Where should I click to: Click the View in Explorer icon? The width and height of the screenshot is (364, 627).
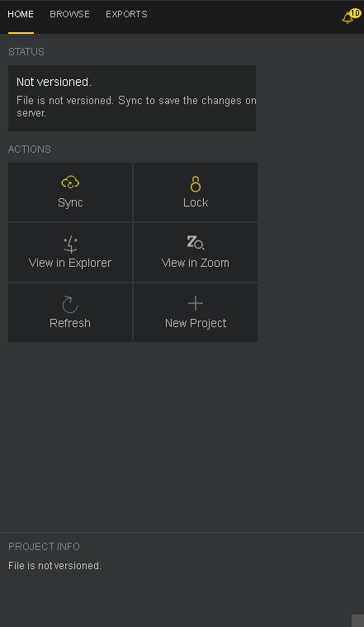point(70,244)
